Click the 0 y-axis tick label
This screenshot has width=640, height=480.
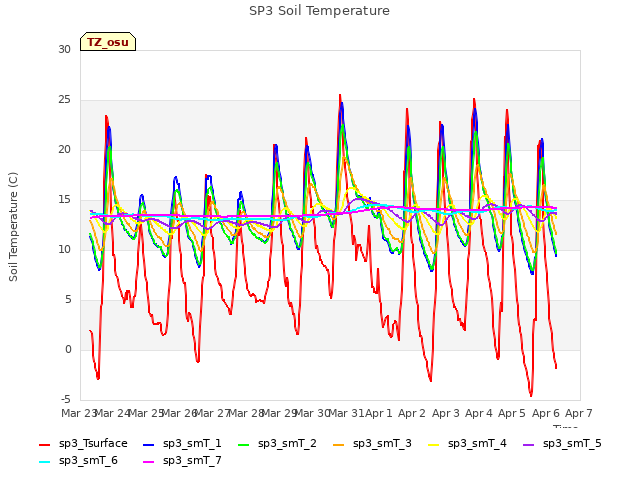[x=68, y=349]
